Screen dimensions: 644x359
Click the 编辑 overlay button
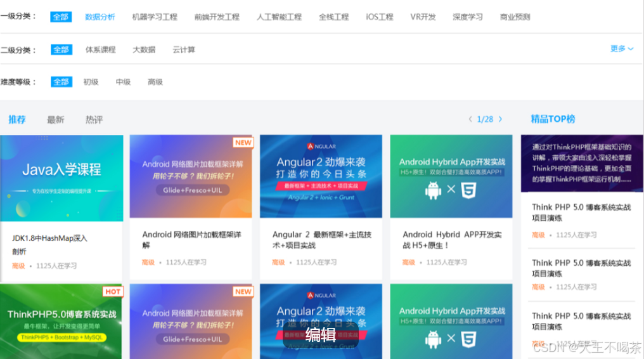[321, 335]
